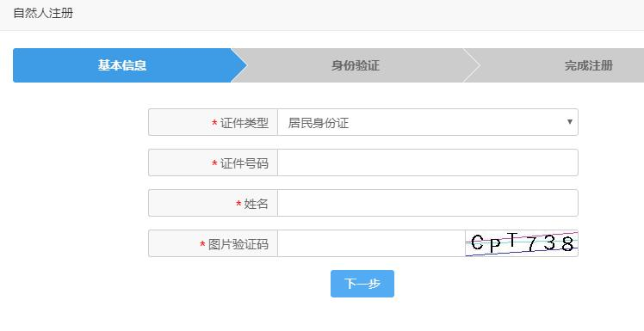Click the 姓名 field label
This screenshot has width=644, height=331.
(x=257, y=204)
